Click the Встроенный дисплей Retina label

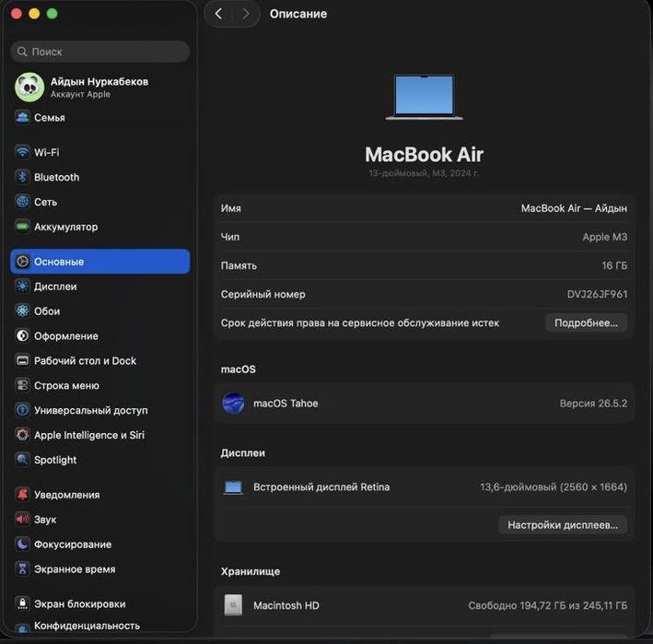[x=321, y=487]
